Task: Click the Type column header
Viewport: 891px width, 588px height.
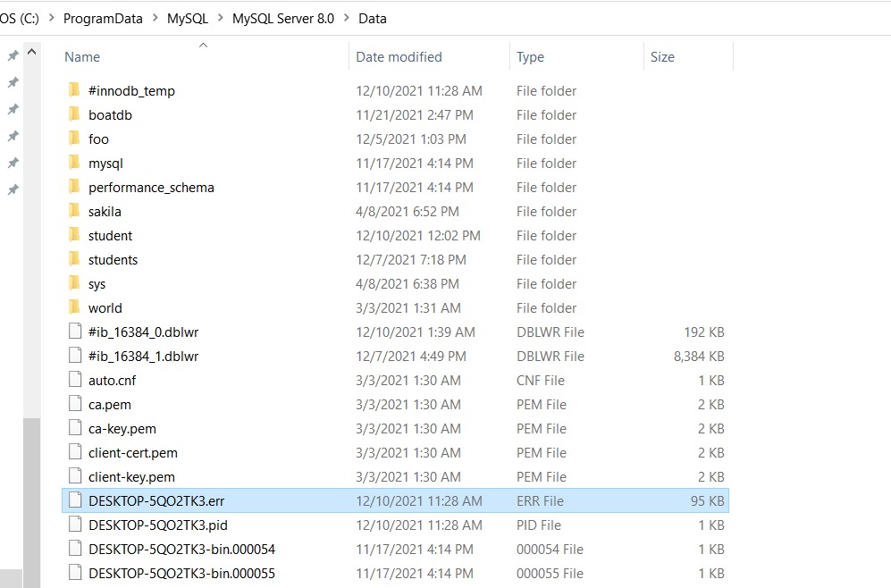Action: click(x=530, y=57)
